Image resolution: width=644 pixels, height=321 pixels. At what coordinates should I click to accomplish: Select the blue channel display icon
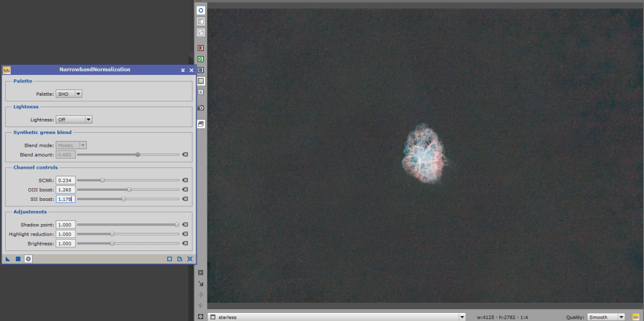201,70
